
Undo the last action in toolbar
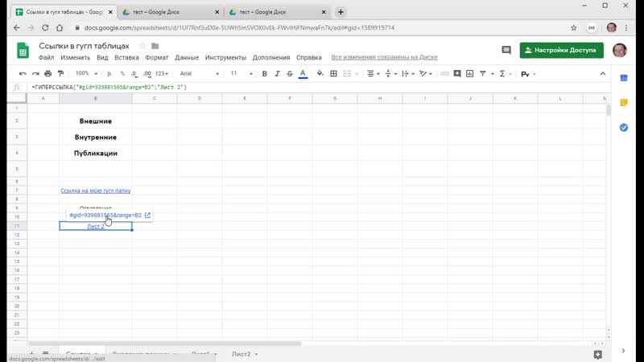(23, 73)
